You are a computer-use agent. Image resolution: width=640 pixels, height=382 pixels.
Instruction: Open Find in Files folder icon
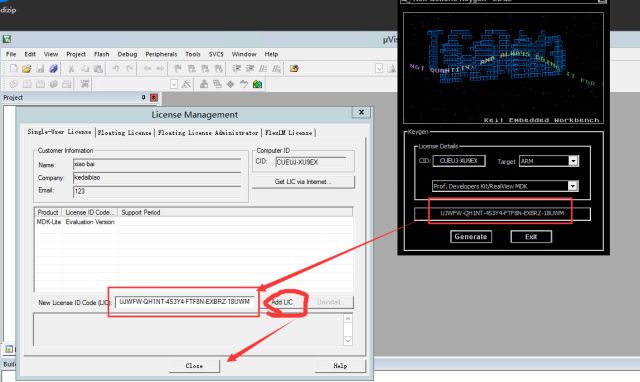[x=294, y=69]
